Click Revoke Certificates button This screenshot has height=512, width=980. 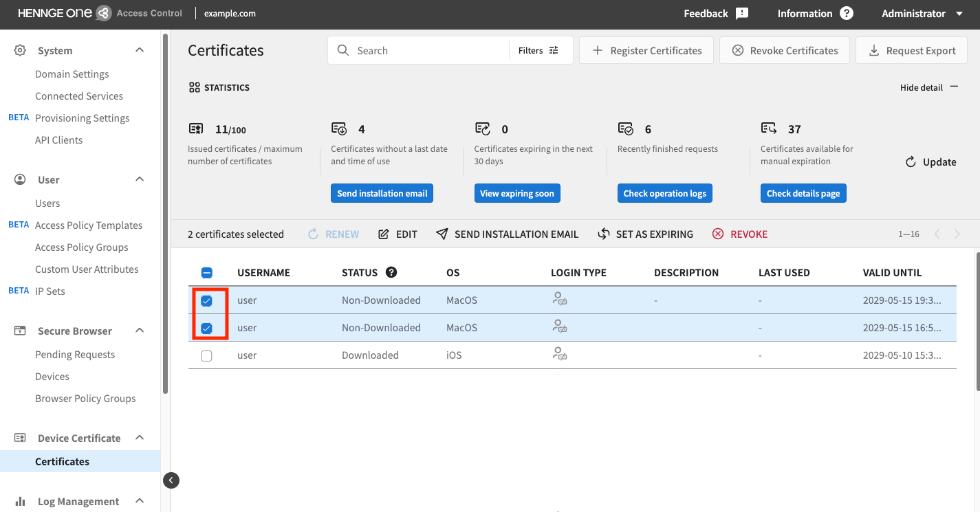point(785,50)
